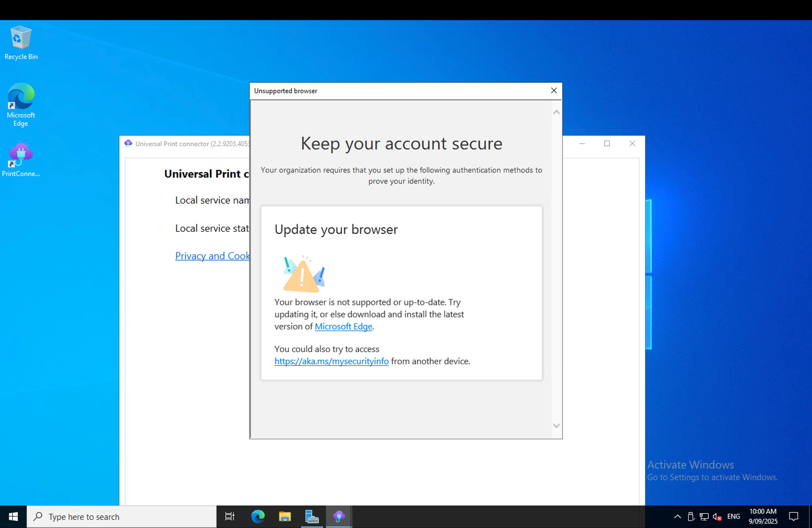Screen dimensions: 812x528
Task: Switch input language via the ENG indicator
Action: click(733, 516)
